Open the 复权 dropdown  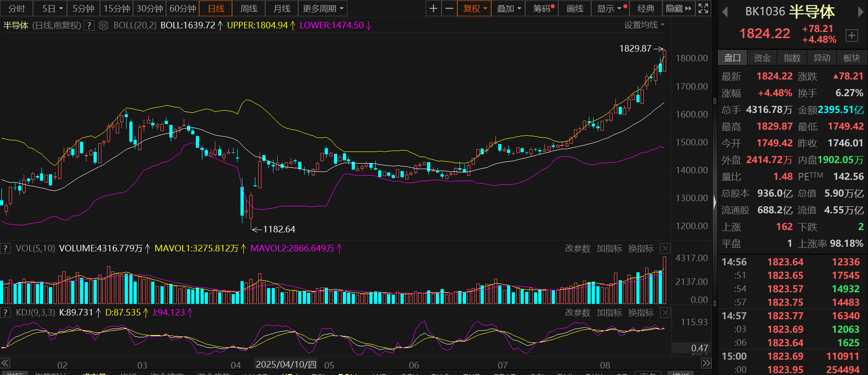click(474, 8)
